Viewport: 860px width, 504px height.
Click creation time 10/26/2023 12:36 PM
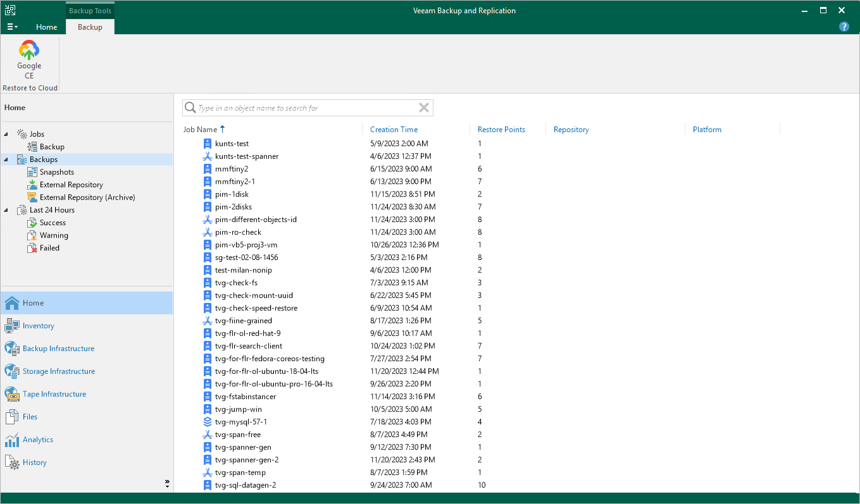[404, 245]
